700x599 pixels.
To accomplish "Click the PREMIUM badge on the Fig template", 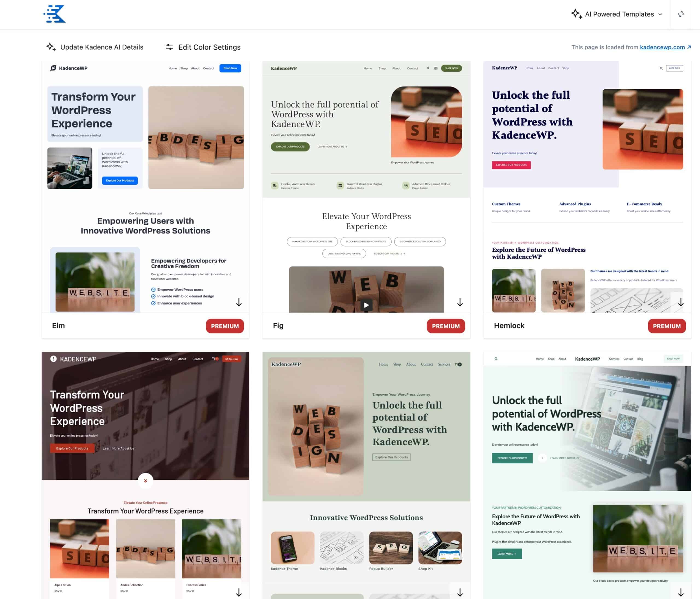I will (446, 326).
